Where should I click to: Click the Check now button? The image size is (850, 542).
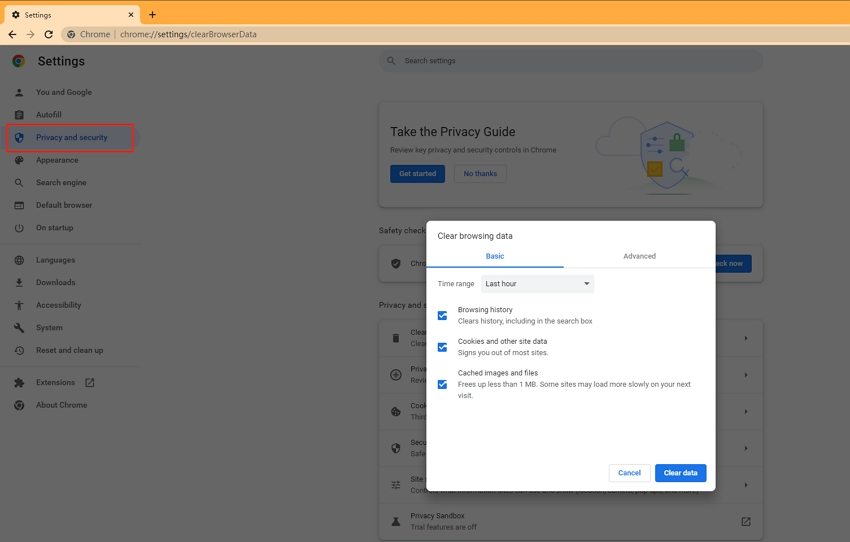coord(733,263)
